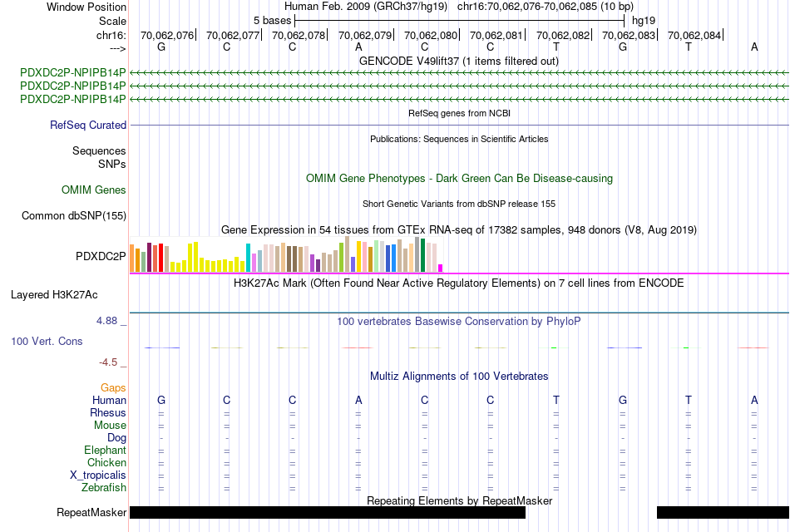The height and width of the screenshot is (532, 790).
Task: Select the Human species label
Action: click(109, 400)
